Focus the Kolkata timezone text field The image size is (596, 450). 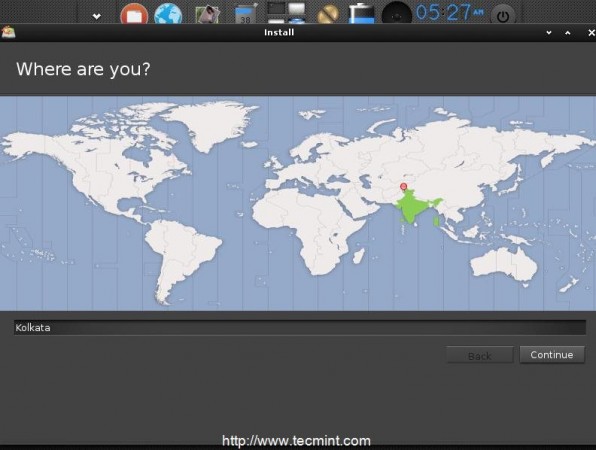[x=300, y=328]
